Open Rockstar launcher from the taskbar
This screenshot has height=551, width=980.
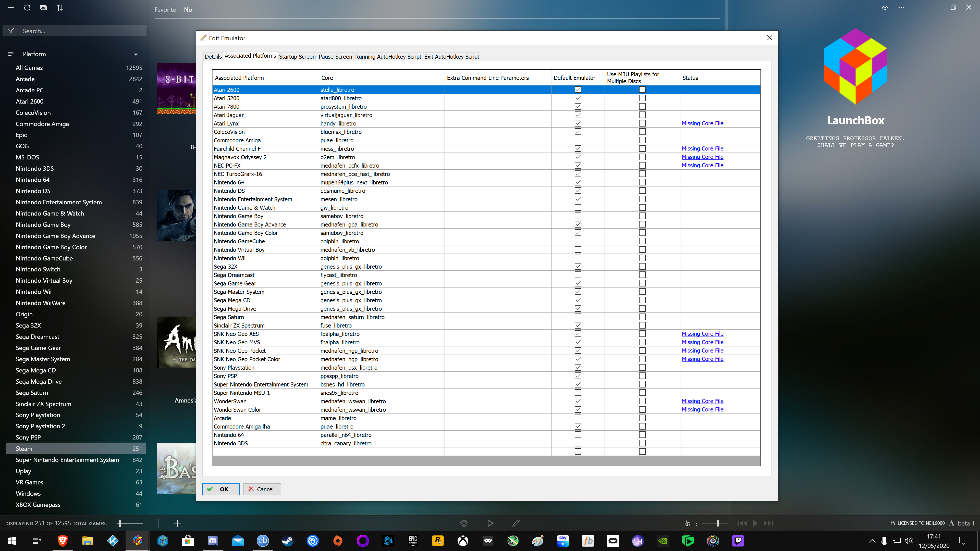coord(438,541)
